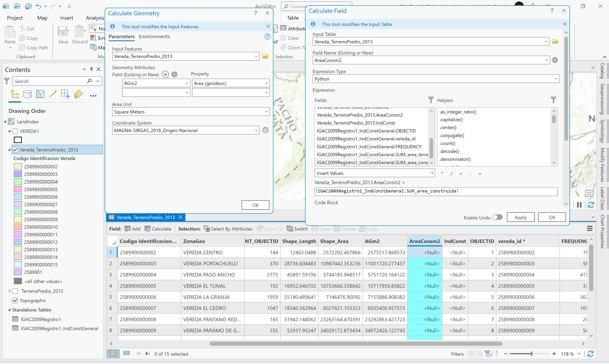
Task: Click Switch selection icon in table toolbar
Action: 290,229
